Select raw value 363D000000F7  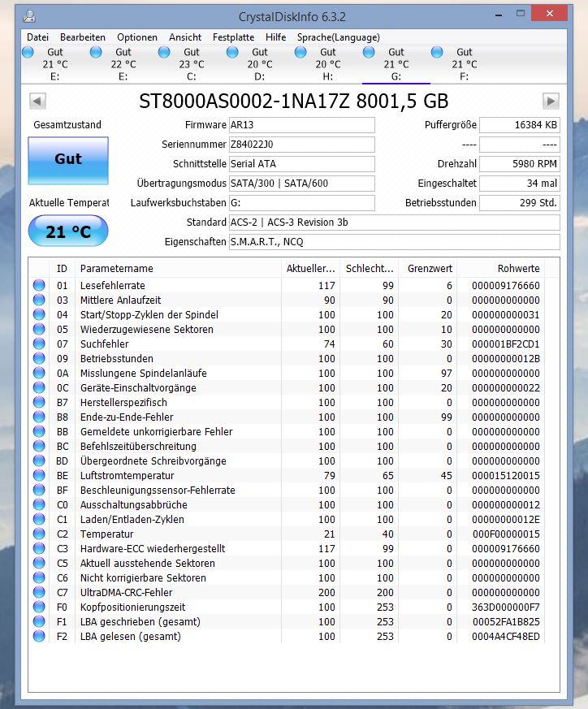point(506,607)
